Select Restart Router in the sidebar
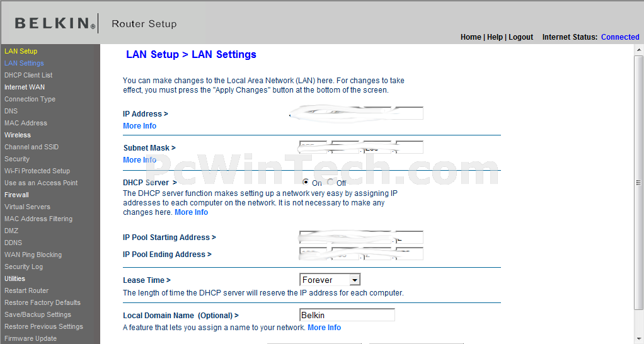The width and height of the screenshot is (644, 344). pos(26,290)
